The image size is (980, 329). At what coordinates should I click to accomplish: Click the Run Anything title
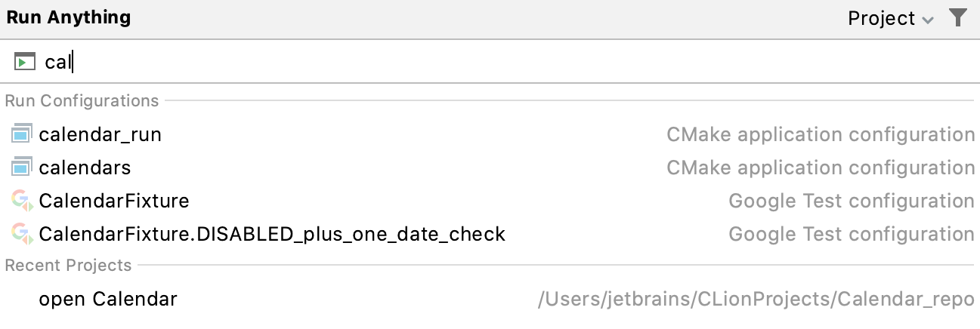point(69,18)
